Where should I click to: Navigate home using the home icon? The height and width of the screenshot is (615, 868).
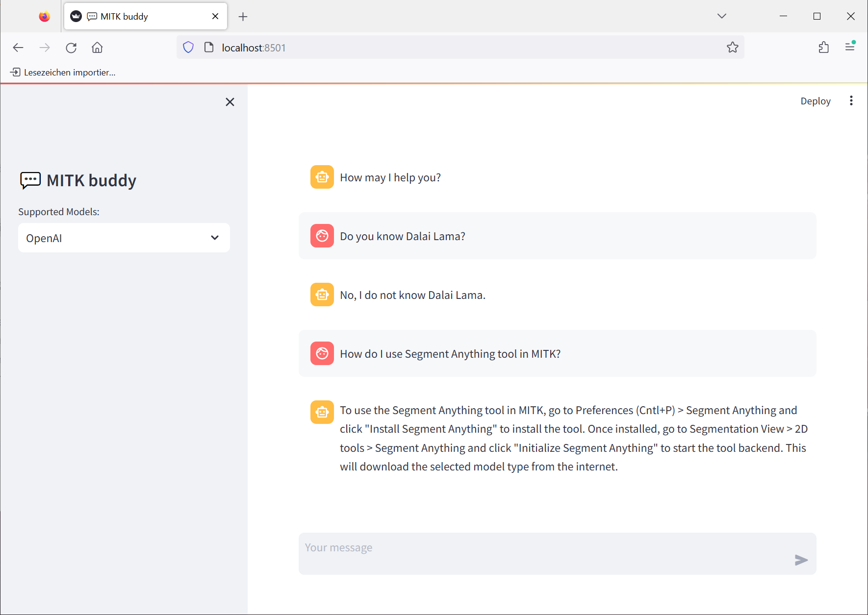(x=97, y=47)
